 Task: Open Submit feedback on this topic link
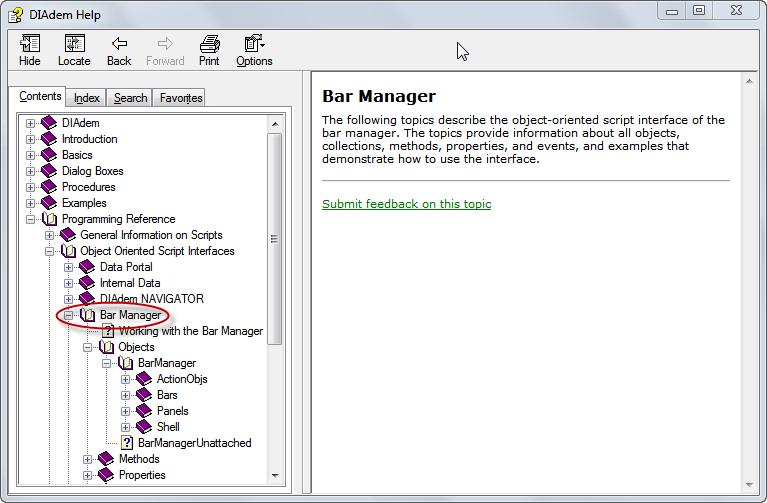coord(406,204)
